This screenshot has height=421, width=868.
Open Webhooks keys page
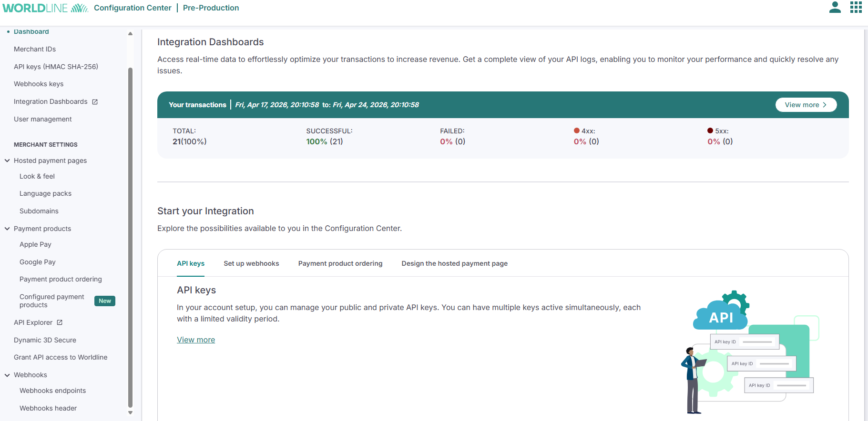pos(39,84)
